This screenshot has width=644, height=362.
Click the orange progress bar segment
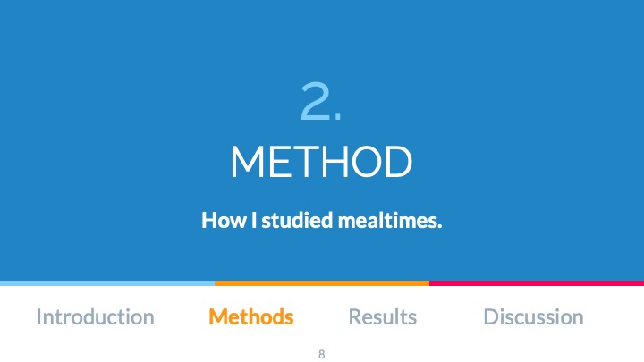(x=322, y=283)
